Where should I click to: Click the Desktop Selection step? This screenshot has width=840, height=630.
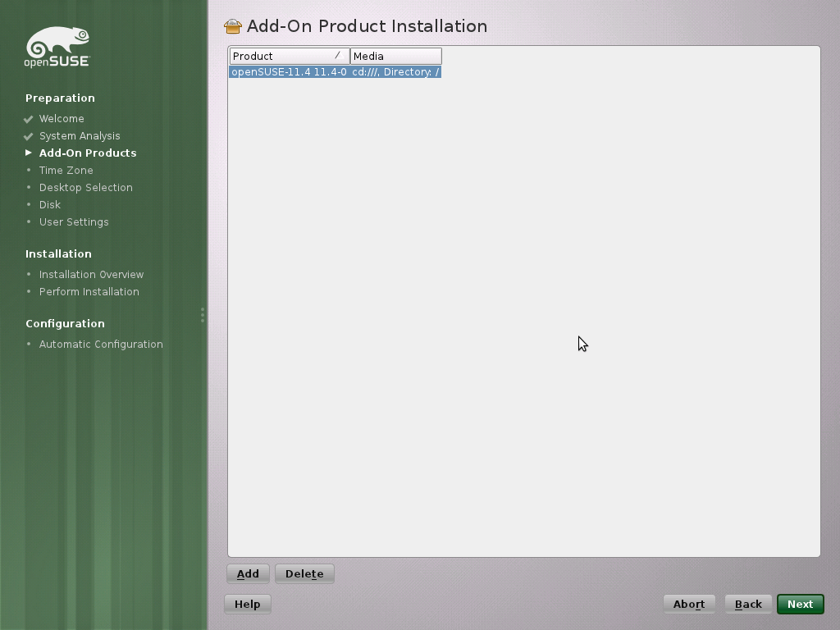85,187
